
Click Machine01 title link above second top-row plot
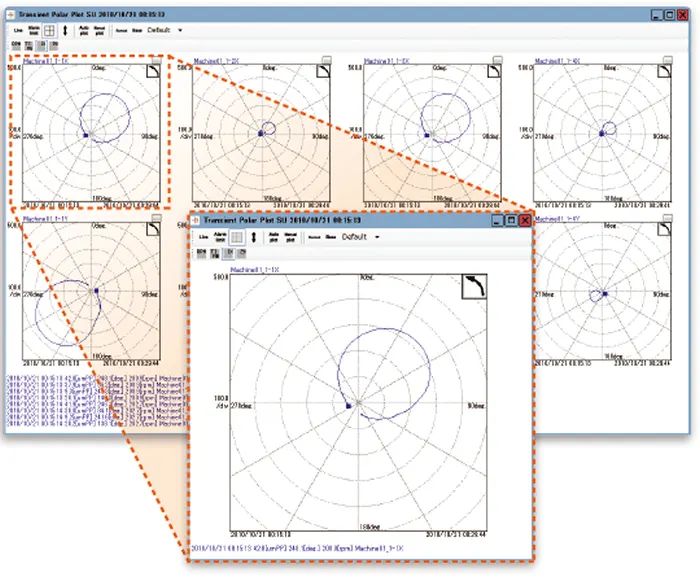click(217, 61)
